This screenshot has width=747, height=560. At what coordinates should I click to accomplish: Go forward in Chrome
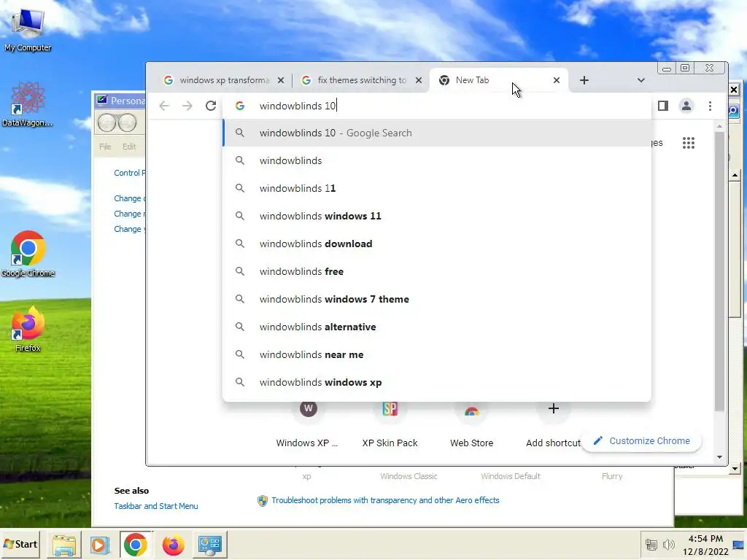(187, 106)
